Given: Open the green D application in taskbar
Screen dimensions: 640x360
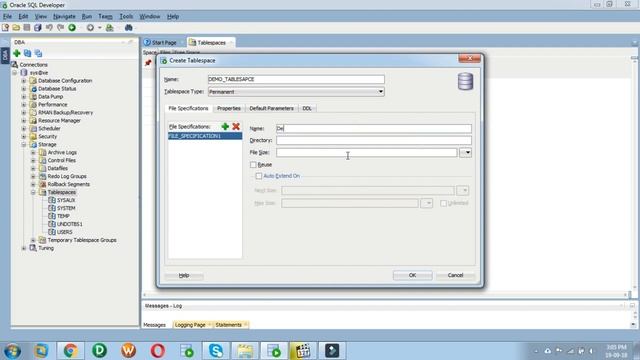Looking at the screenshot, I should click(99, 350).
